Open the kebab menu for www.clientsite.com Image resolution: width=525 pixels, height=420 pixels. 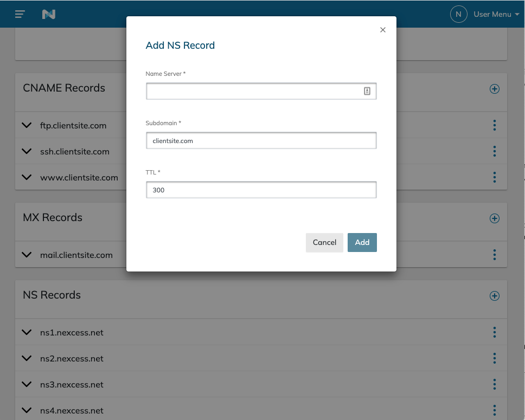pos(494,177)
